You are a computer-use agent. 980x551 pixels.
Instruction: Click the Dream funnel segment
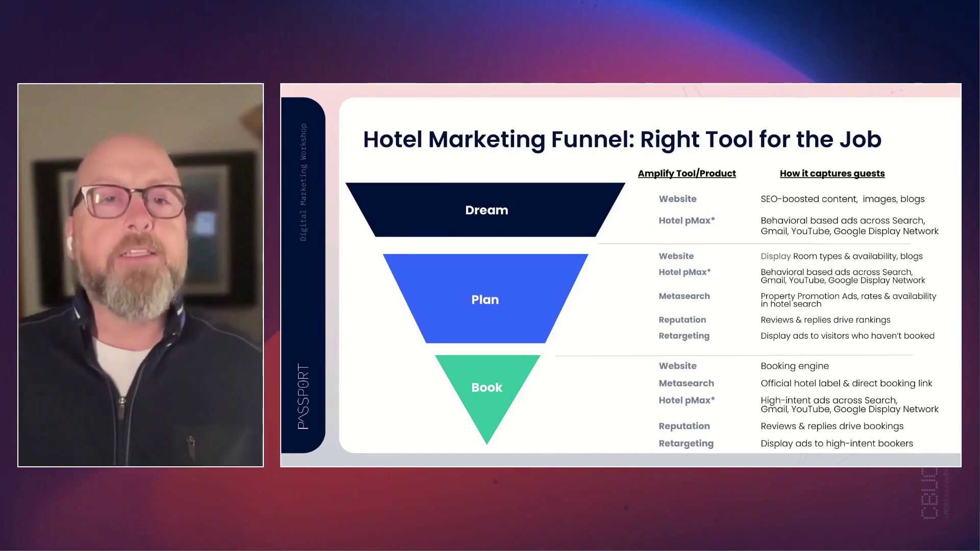pyautogui.click(x=485, y=210)
